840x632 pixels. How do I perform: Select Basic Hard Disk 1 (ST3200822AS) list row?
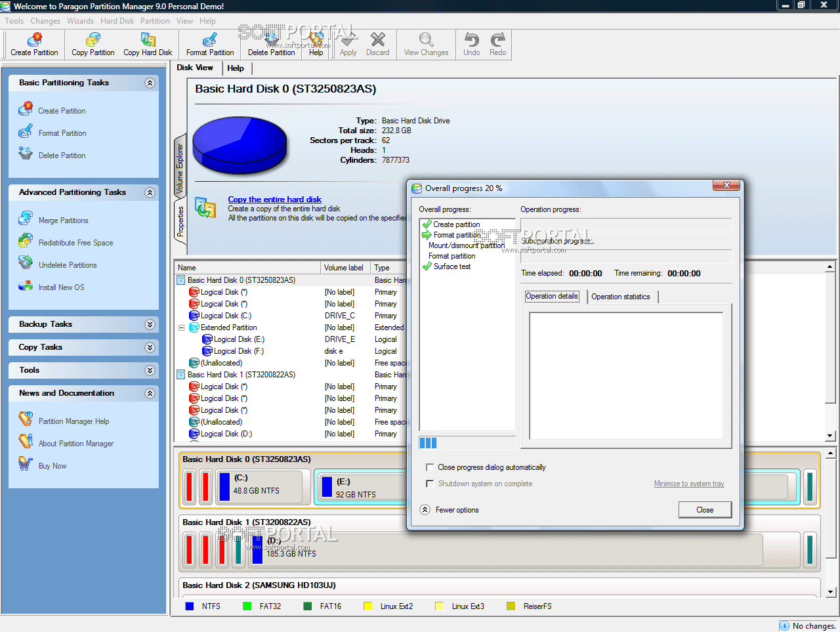[x=291, y=375]
